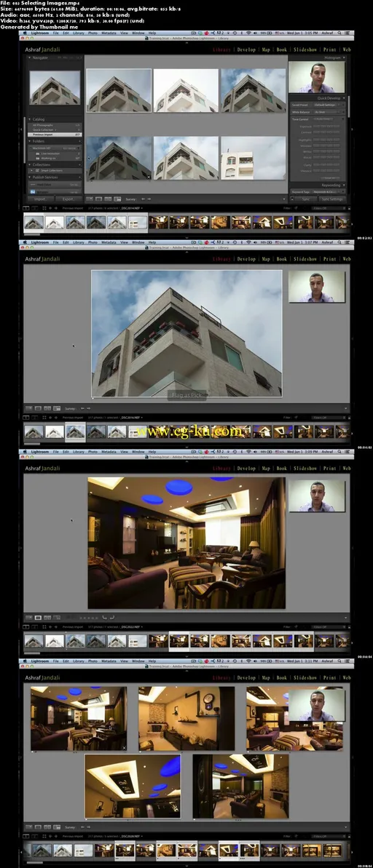Click rotate-right icon in 3:09 PM frame toolbar
This screenshot has width=373, height=868.
[111, 617]
